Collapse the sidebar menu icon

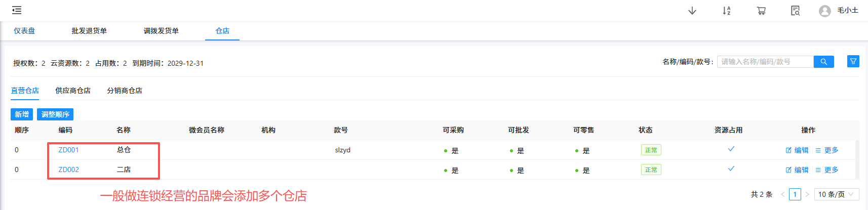click(17, 10)
